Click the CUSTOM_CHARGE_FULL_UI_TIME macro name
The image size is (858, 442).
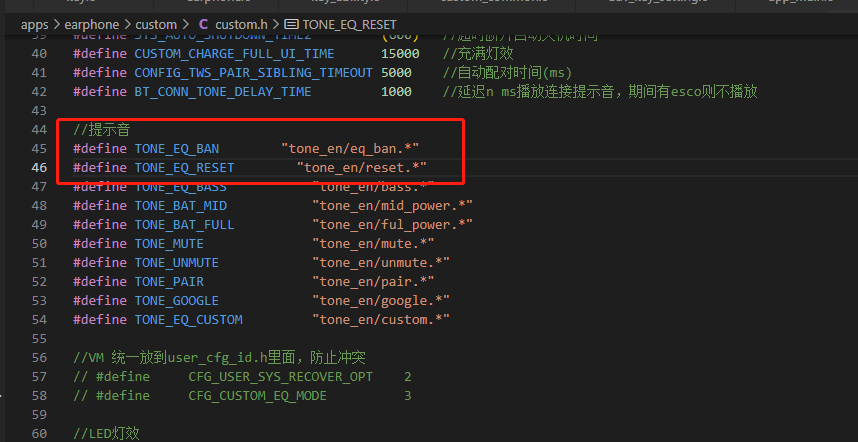click(x=234, y=54)
